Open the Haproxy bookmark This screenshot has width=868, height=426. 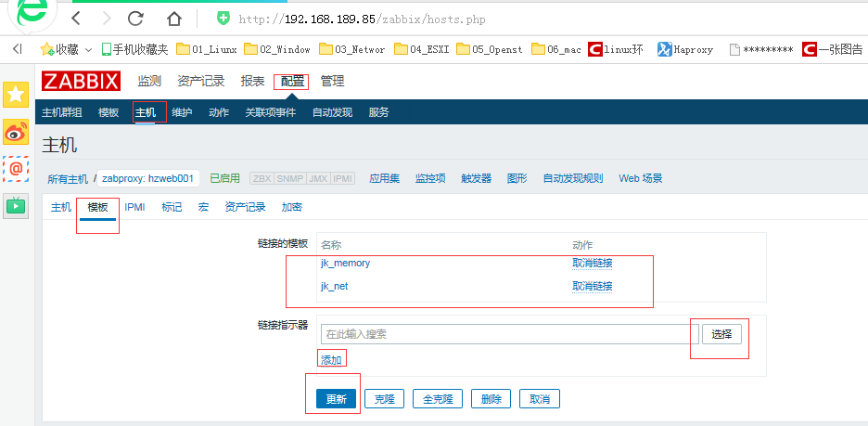click(684, 49)
